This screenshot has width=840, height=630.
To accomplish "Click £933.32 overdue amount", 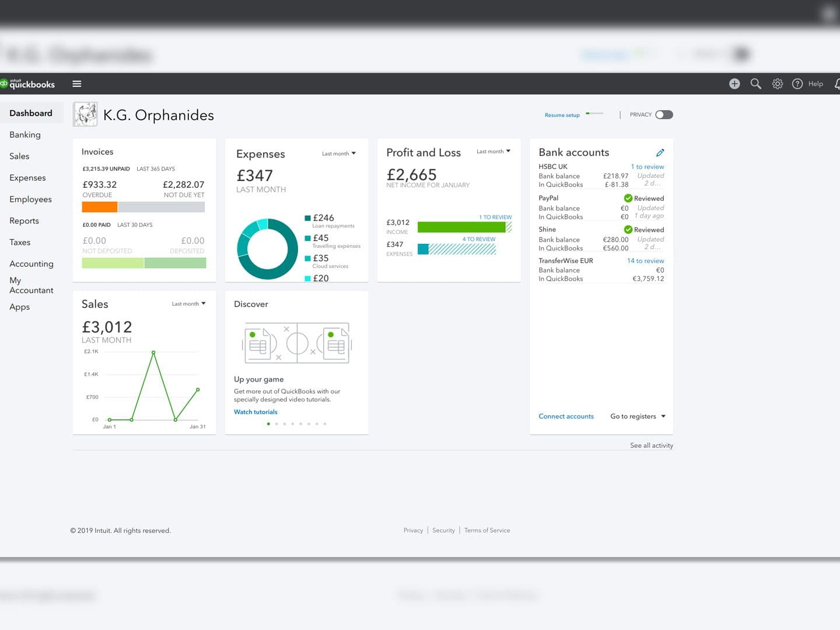I will (x=100, y=185).
